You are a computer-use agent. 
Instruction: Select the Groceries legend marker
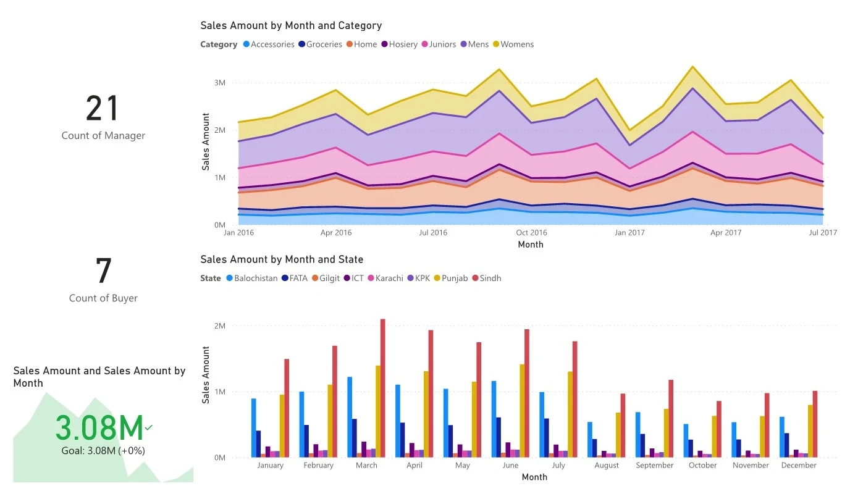302,44
